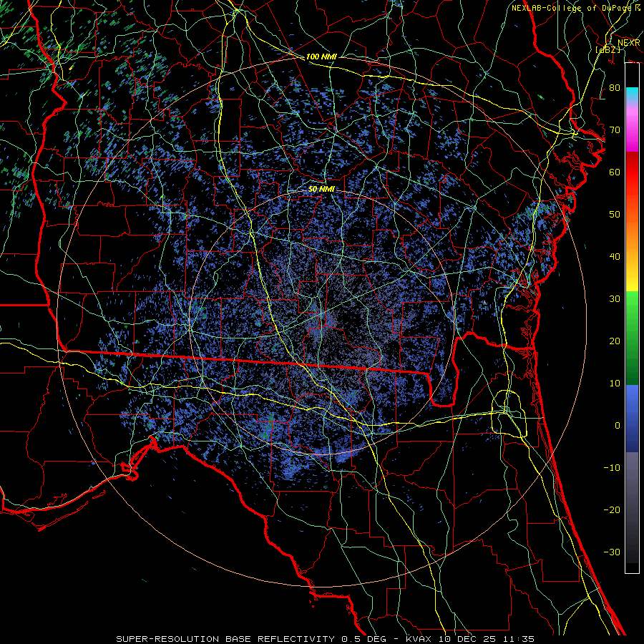Click the 10 value on the dBZ scale
644x644 pixels.
pos(615,384)
